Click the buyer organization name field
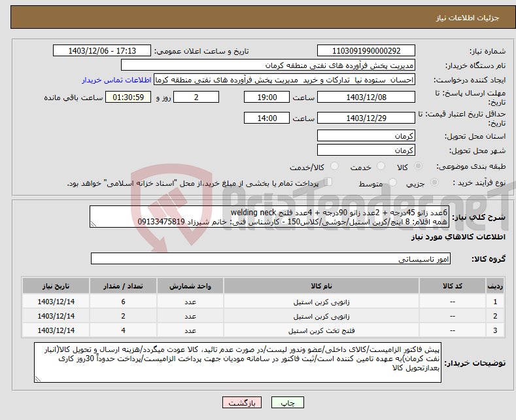The image size is (516, 420). point(268,65)
